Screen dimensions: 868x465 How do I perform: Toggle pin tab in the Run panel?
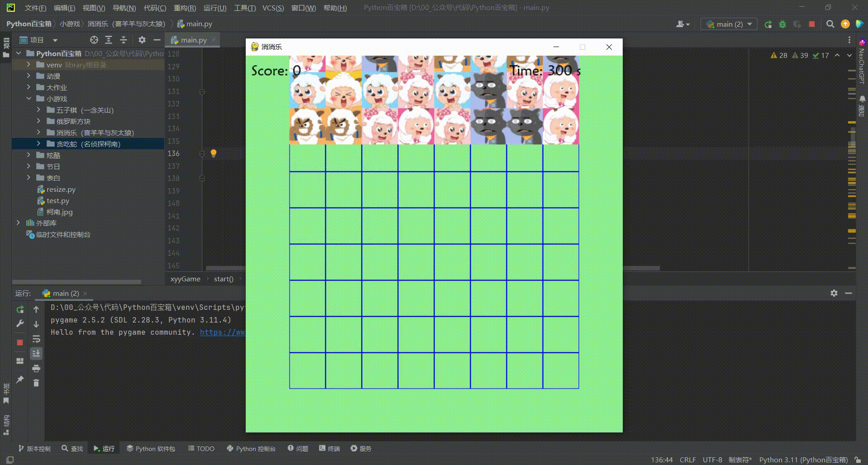[20, 380]
